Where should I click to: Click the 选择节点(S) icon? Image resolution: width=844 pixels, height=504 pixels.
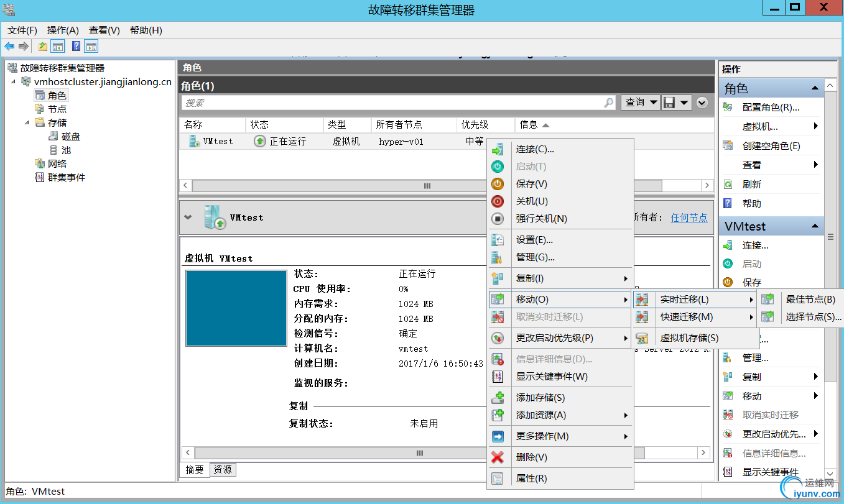[x=769, y=317]
